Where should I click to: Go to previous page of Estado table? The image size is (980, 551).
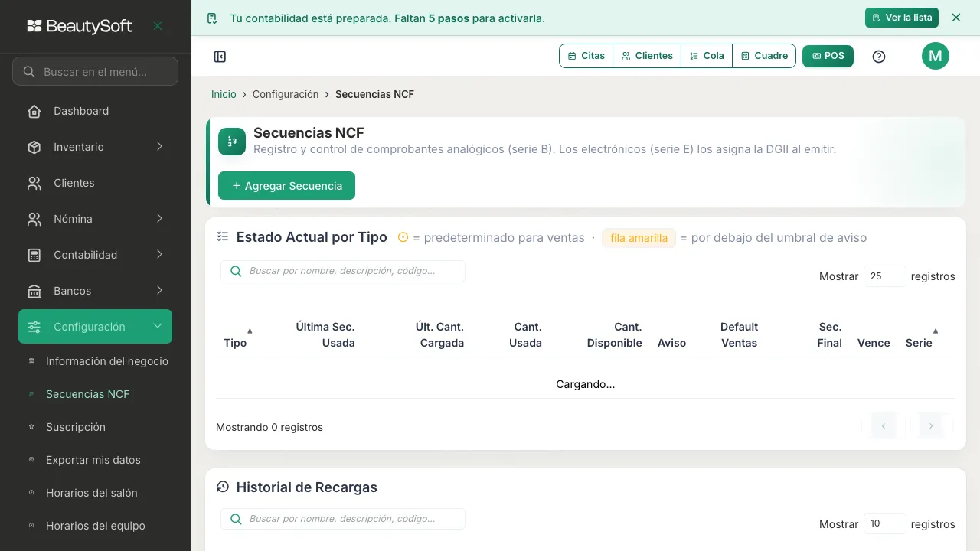[x=884, y=425]
